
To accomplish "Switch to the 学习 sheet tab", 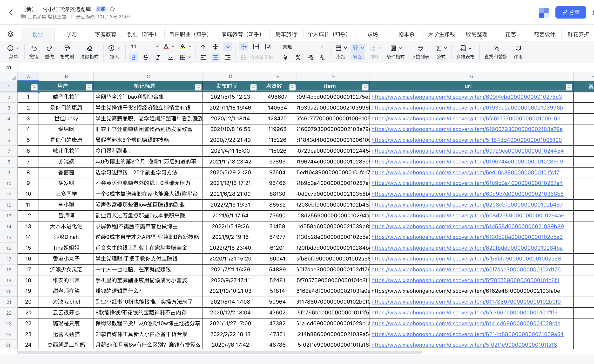I will pos(72,34).
